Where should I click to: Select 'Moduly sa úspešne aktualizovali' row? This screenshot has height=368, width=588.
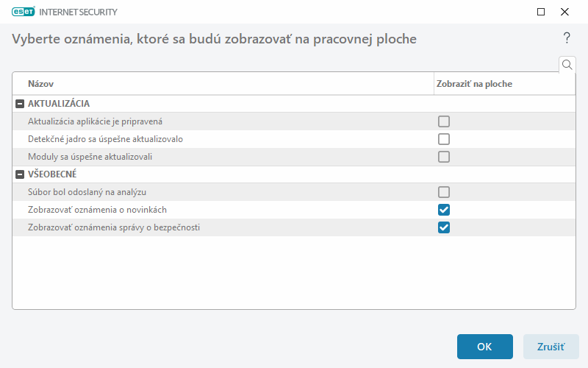[90, 157]
